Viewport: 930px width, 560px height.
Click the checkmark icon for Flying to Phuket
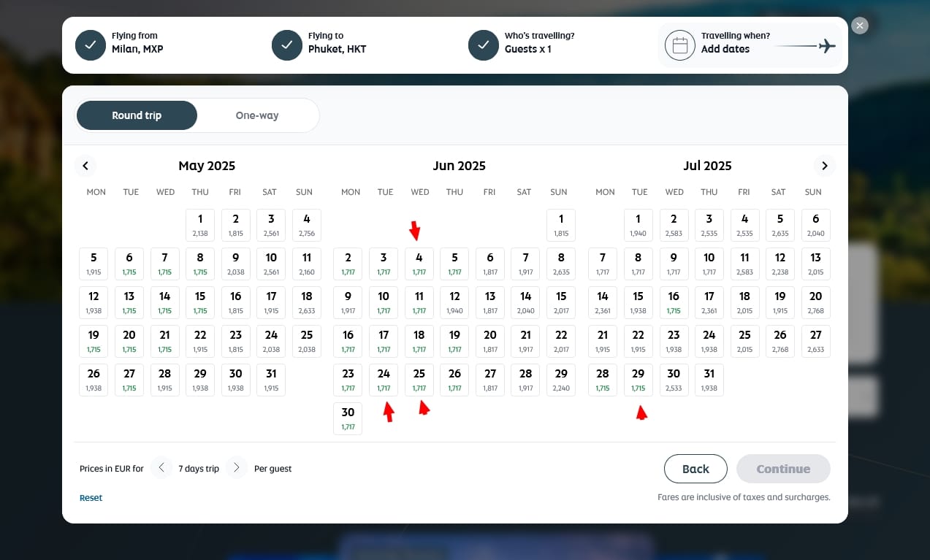tap(287, 45)
